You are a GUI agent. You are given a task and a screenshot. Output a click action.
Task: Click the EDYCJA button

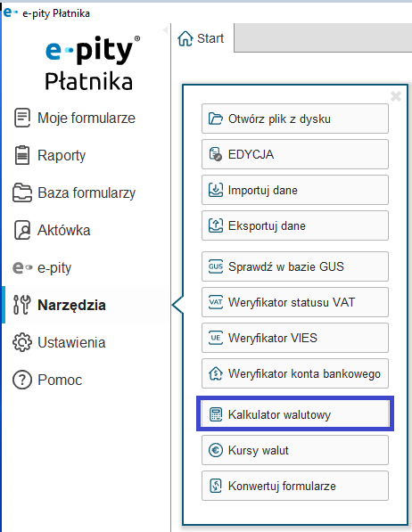coord(295,154)
